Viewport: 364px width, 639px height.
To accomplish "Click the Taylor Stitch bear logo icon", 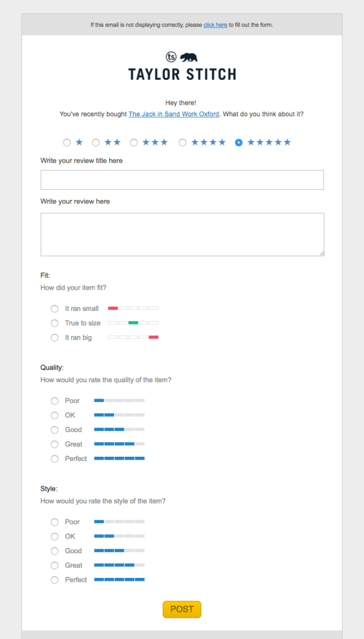I will pyautogui.click(x=188, y=58).
